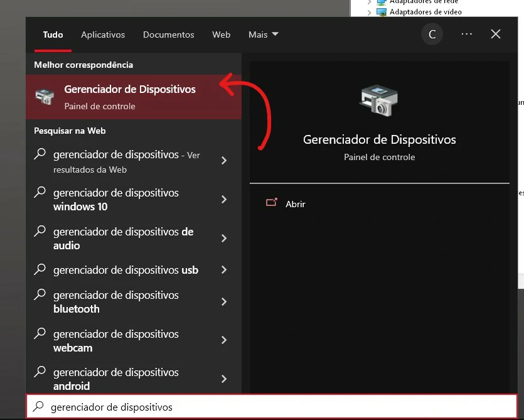Open the Mais dropdown menu
Viewport: 524px width, 420px height.
coord(264,35)
